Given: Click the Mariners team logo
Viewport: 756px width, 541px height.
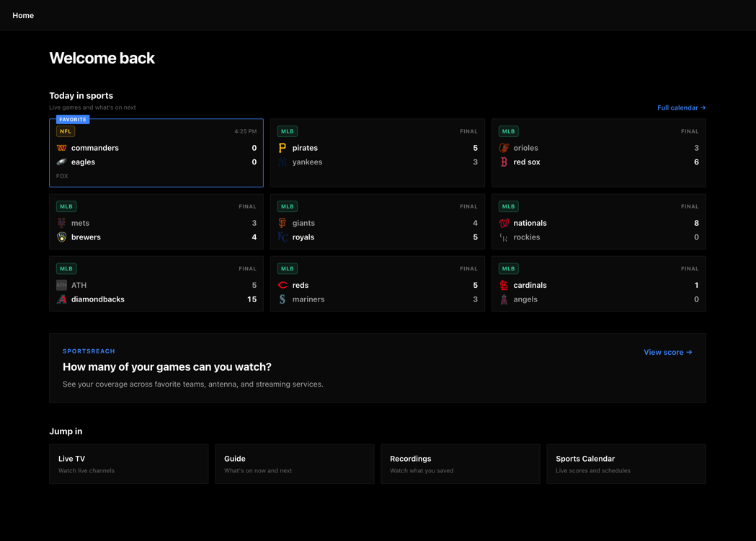Looking at the screenshot, I should coord(283,299).
